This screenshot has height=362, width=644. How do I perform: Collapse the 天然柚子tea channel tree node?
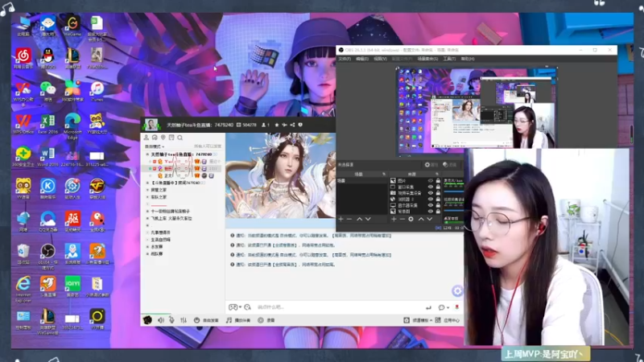click(x=147, y=154)
